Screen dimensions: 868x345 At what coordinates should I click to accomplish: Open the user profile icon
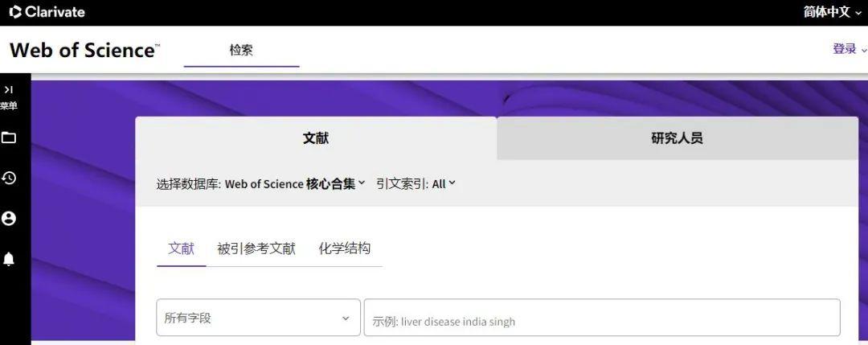pos(9,218)
